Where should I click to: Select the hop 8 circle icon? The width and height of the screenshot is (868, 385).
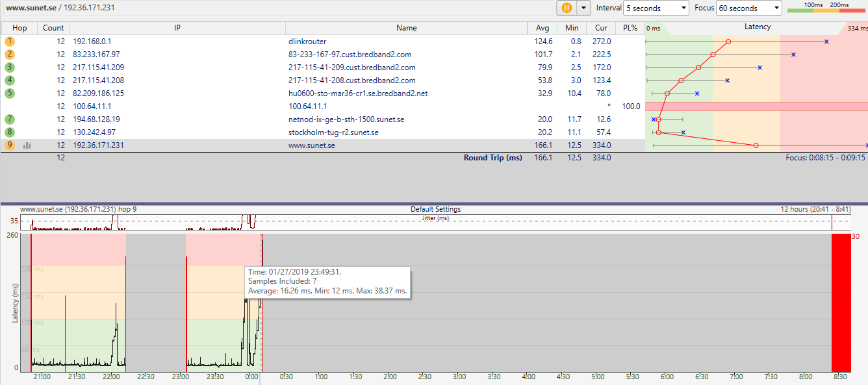coord(9,132)
